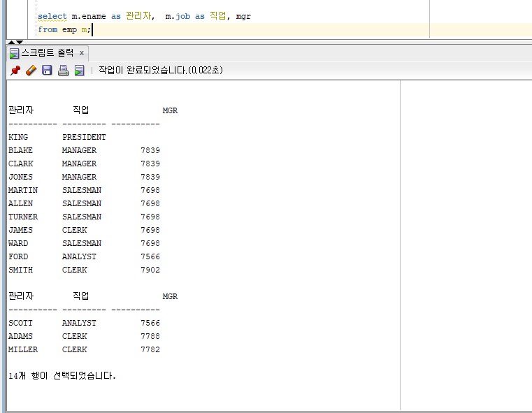Click the first 관리자 column header
The image size is (532, 413).
[x=21, y=110]
